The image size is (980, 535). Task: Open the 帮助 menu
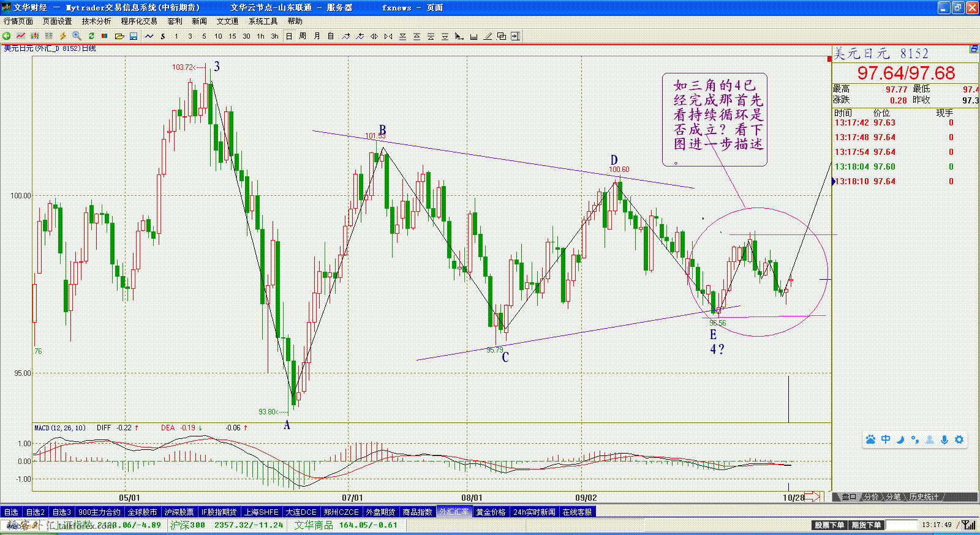coord(295,21)
